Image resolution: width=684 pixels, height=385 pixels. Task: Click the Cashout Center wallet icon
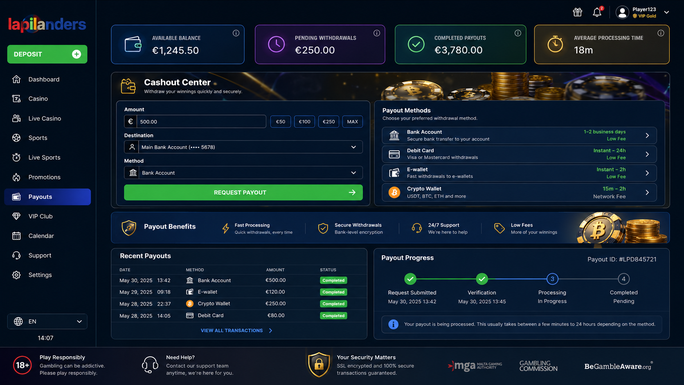[x=128, y=86]
